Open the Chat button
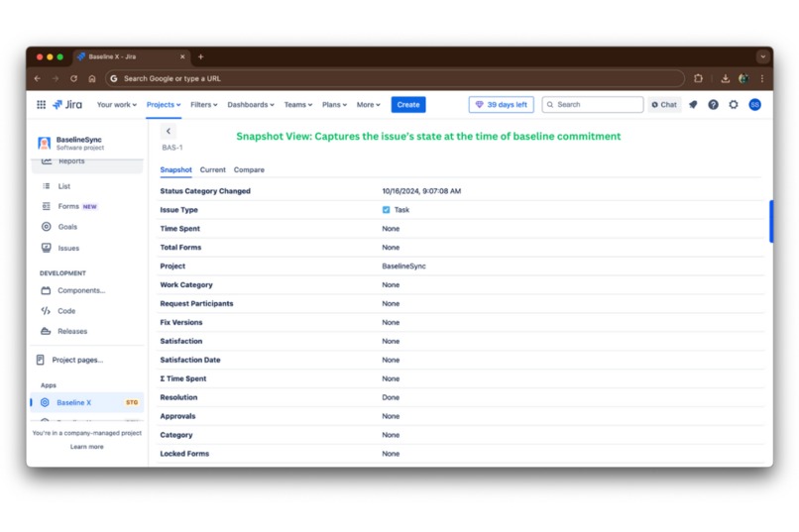Image resolution: width=799 pixels, height=532 pixels. tap(664, 104)
